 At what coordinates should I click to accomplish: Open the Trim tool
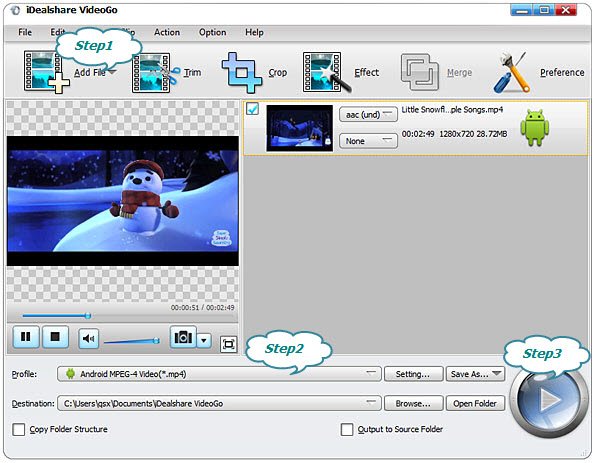point(153,73)
